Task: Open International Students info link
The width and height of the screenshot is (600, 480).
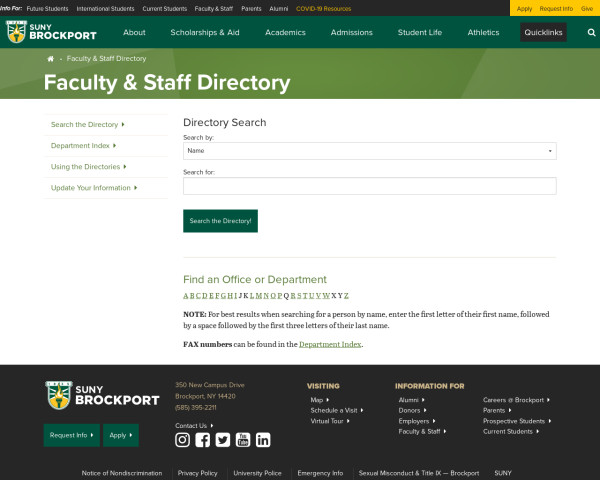Action: (x=105, y=8)
